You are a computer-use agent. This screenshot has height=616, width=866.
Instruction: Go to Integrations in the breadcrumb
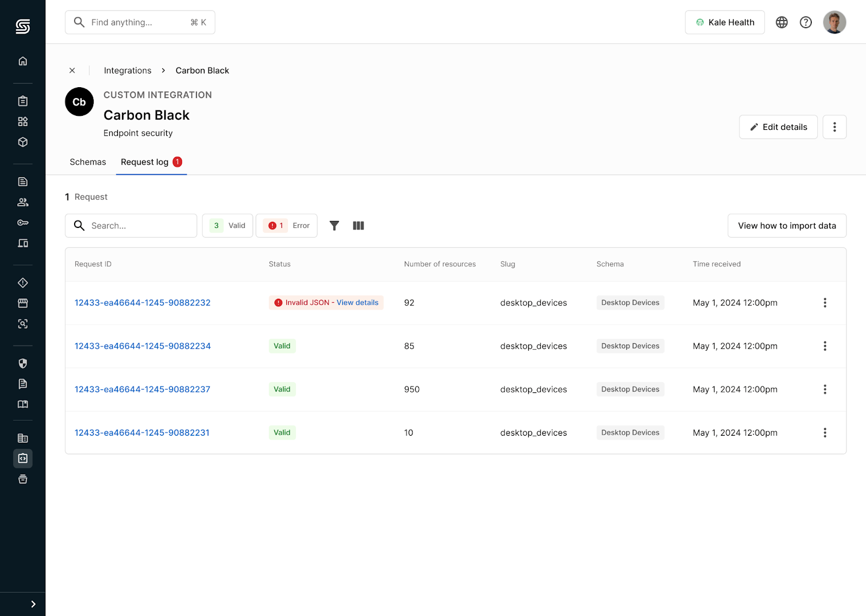click(x=128, y=70)
